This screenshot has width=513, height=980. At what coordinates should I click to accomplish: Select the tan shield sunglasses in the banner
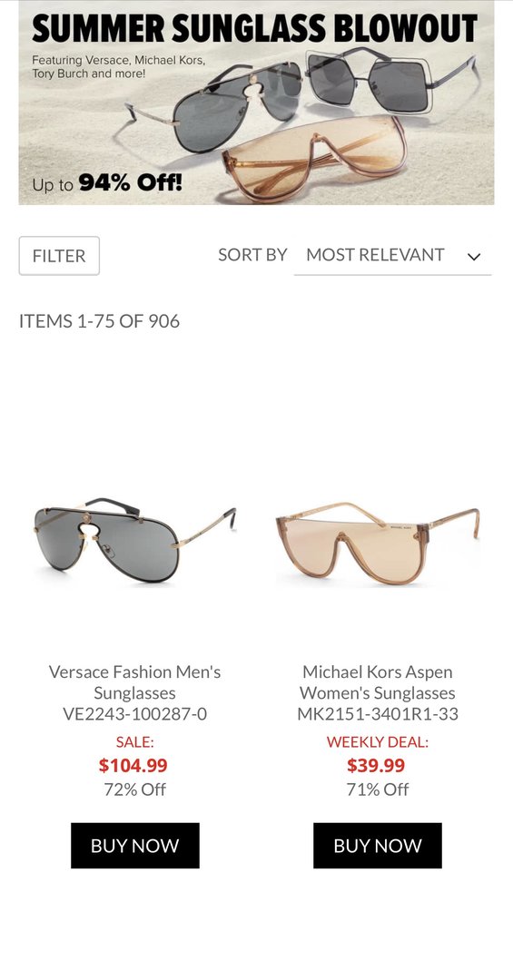(316, 159)
